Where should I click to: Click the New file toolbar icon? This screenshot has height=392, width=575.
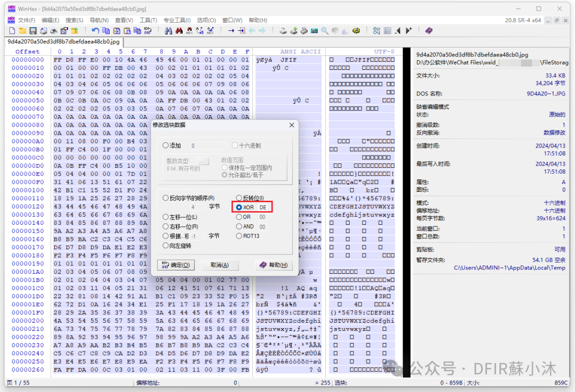[x=12, y=31]
